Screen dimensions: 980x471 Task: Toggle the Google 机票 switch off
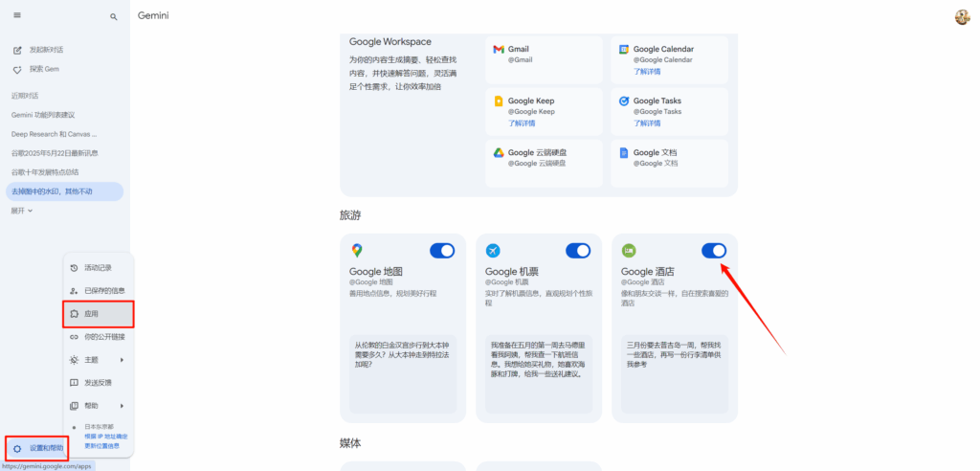(578, 251)
